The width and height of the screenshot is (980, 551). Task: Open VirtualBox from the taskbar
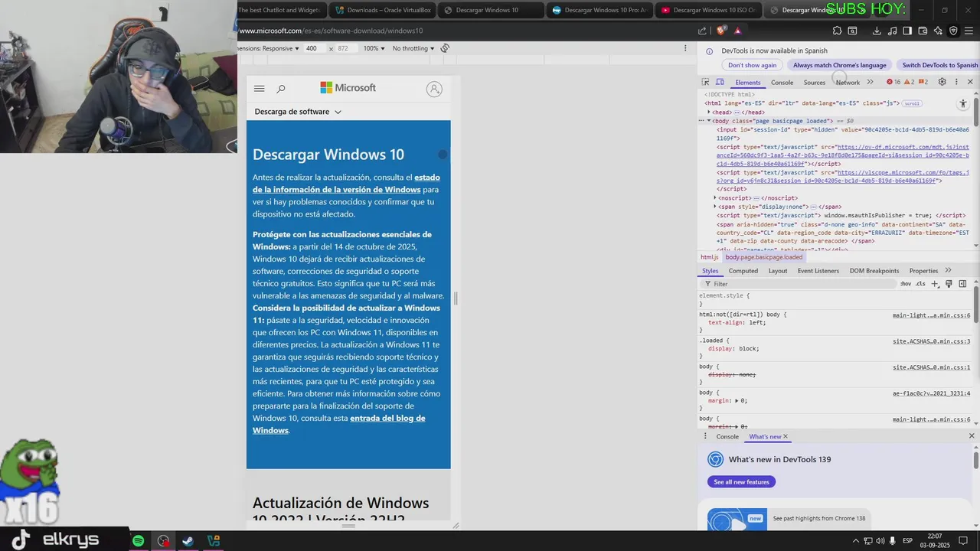click(x=214, y=541)
